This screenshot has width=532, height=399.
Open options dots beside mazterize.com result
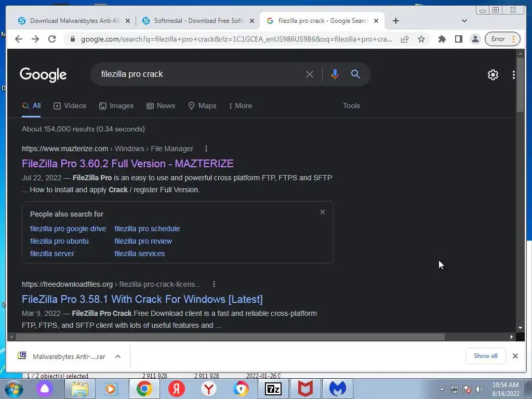[x=206, y=149]
